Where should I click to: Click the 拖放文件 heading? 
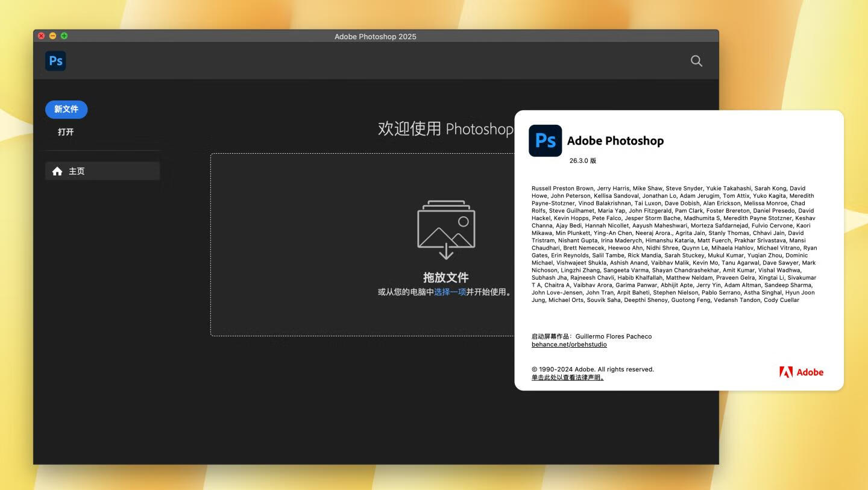point(445,277)
